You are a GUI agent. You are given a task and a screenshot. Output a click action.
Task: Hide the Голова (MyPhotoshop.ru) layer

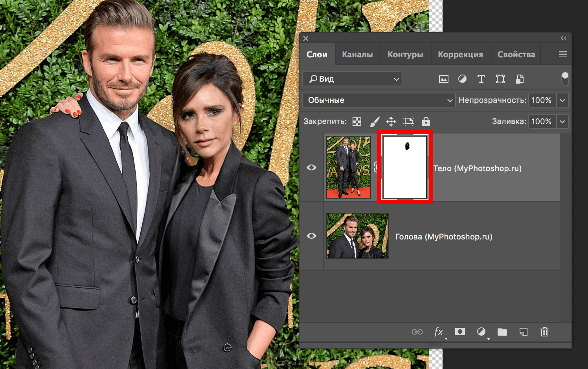coord(311,236)
